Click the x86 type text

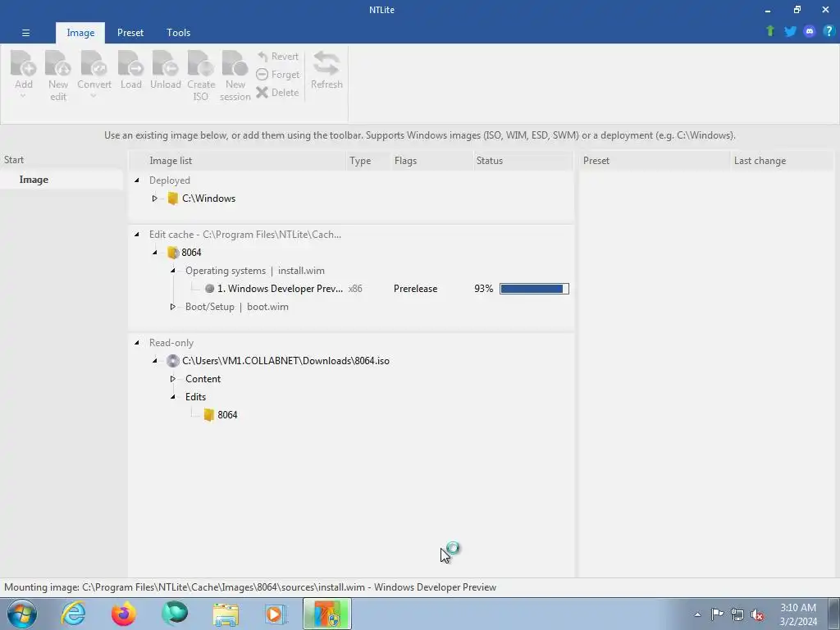point(355,289)
